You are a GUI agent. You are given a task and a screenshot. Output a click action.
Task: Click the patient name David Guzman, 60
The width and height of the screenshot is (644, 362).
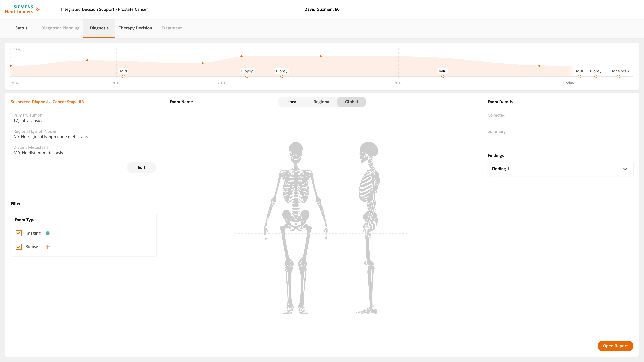(322, 9)
